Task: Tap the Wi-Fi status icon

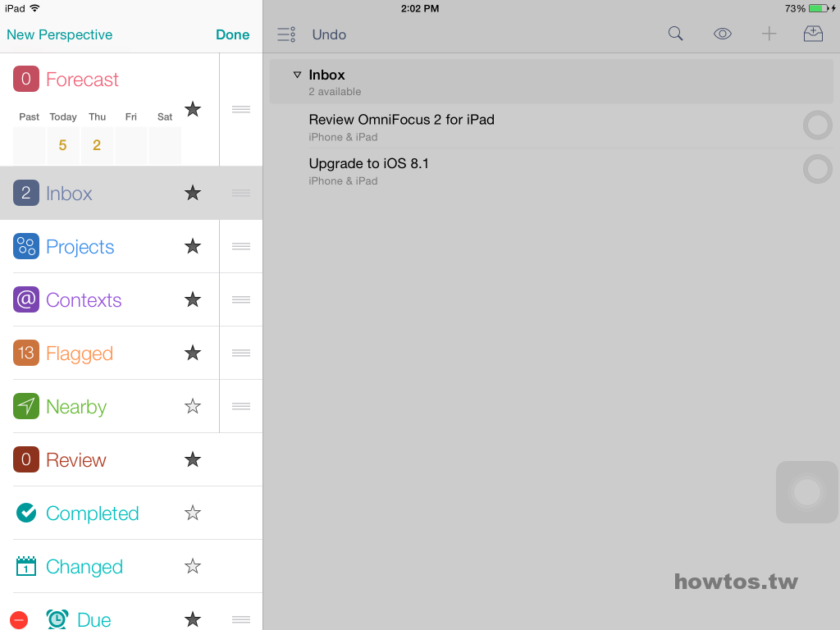Action: tap(34, 8)
